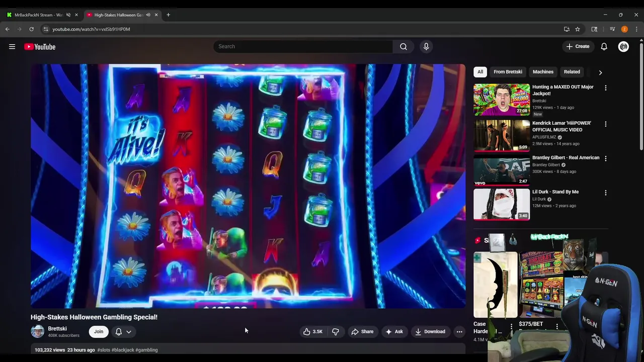The height and width of the screenshot is (362, 644).
Task: Dislike the video with thumbs down
Action: [x=336, y=332]
